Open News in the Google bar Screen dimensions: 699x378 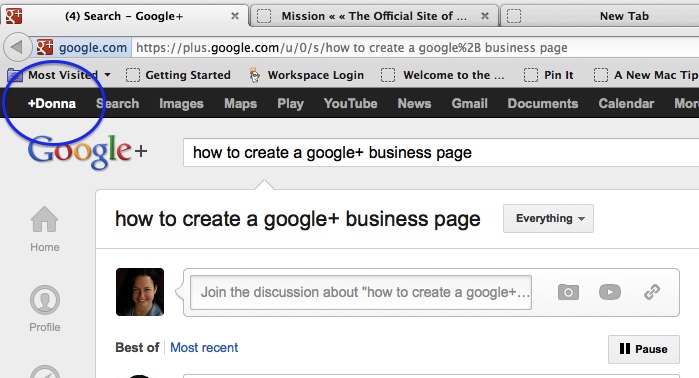(415, 103)
